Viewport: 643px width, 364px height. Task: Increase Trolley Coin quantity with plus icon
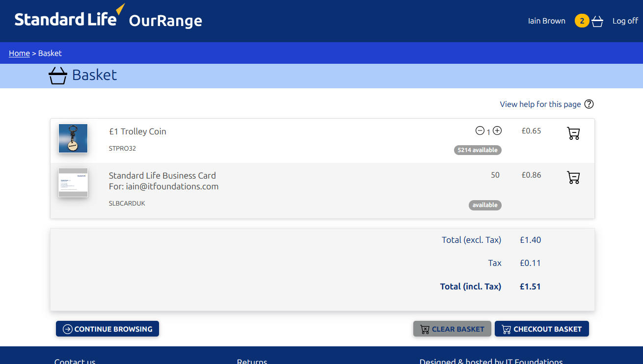click(497, 130)
